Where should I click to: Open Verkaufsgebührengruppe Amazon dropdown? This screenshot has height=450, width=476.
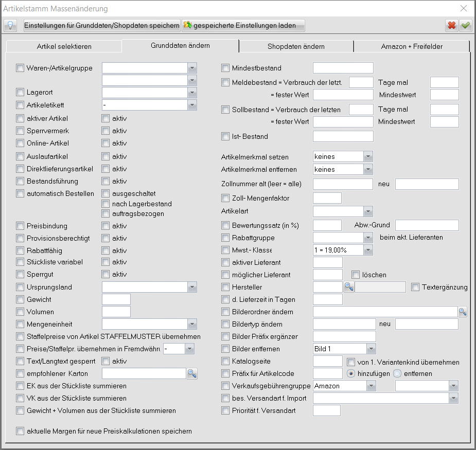(371, 386)
